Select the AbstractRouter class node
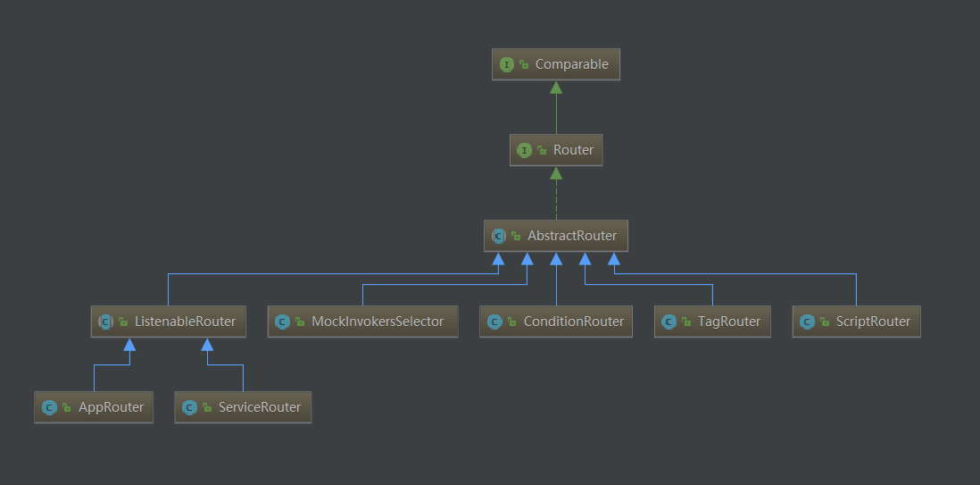The height and width of the screenshot is (485, 980). pyautogui.click(x=556, y=236)
